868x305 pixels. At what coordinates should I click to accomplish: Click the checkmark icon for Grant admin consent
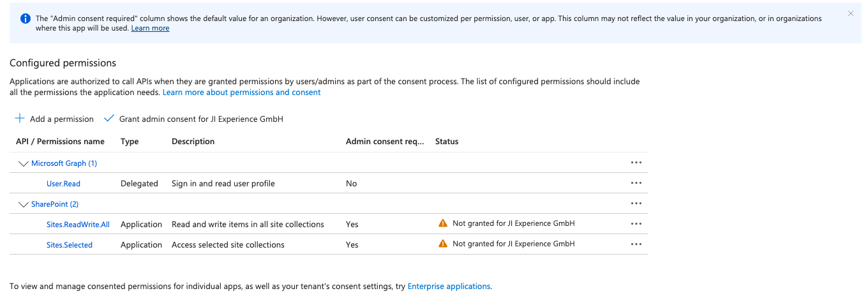point(108,119)
